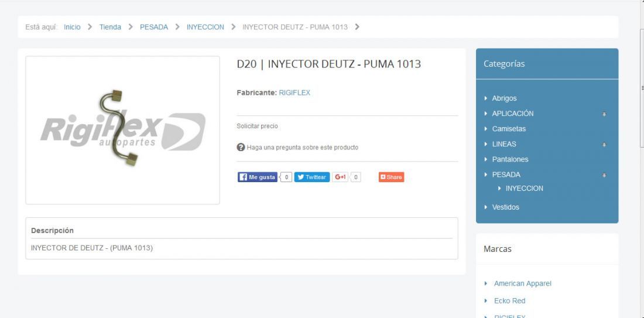
Task: Click the arrow bullet beside American Apparel
Action: [x=486, y=283]
